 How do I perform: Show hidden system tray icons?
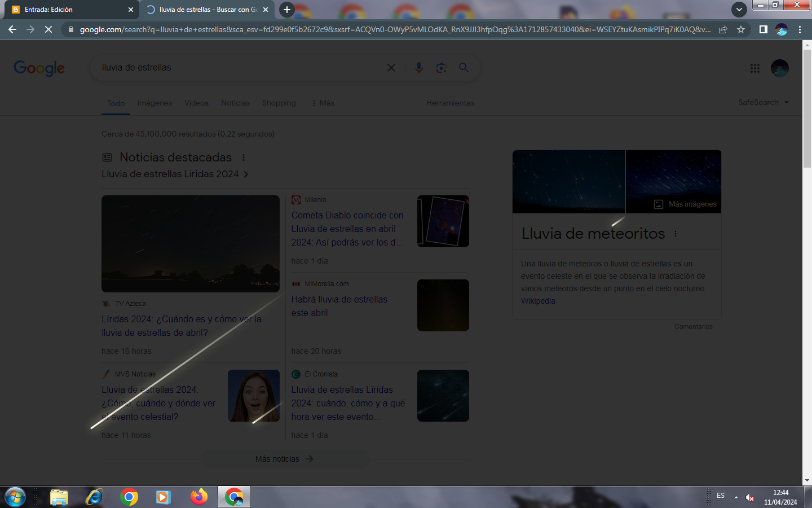[736, 497]
